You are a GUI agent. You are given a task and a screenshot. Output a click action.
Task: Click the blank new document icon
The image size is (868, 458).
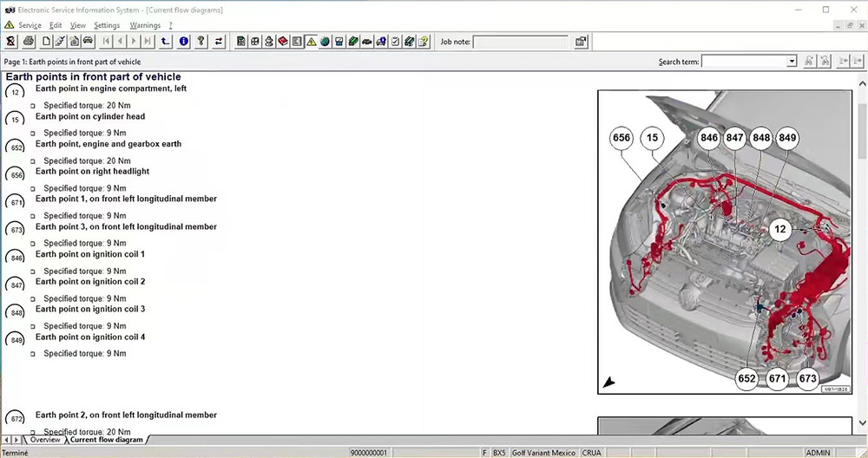click(x=47, y=42)
